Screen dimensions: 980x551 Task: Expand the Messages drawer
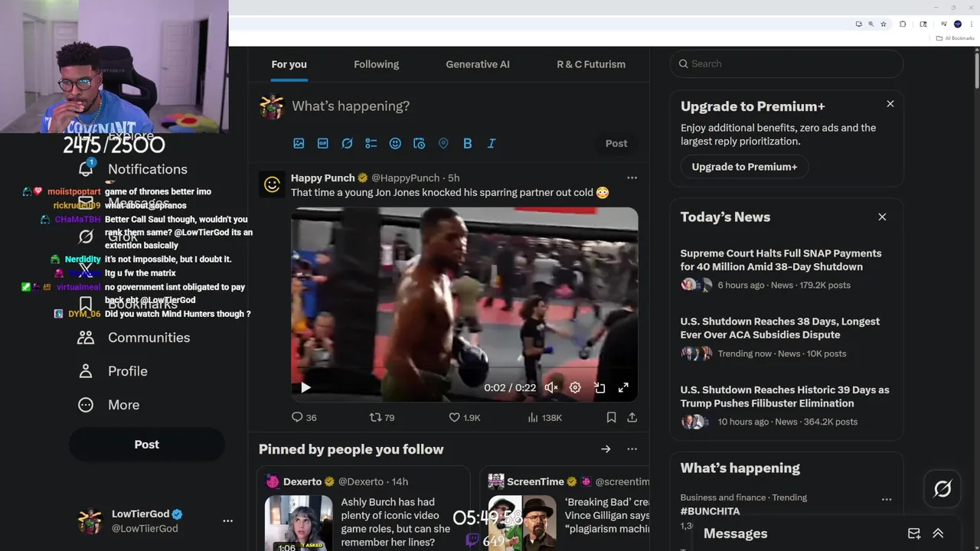click(938, 533)
